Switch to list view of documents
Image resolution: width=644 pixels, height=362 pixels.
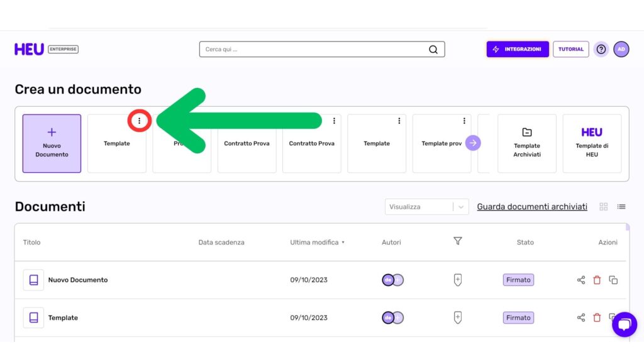tap(621, 207)
